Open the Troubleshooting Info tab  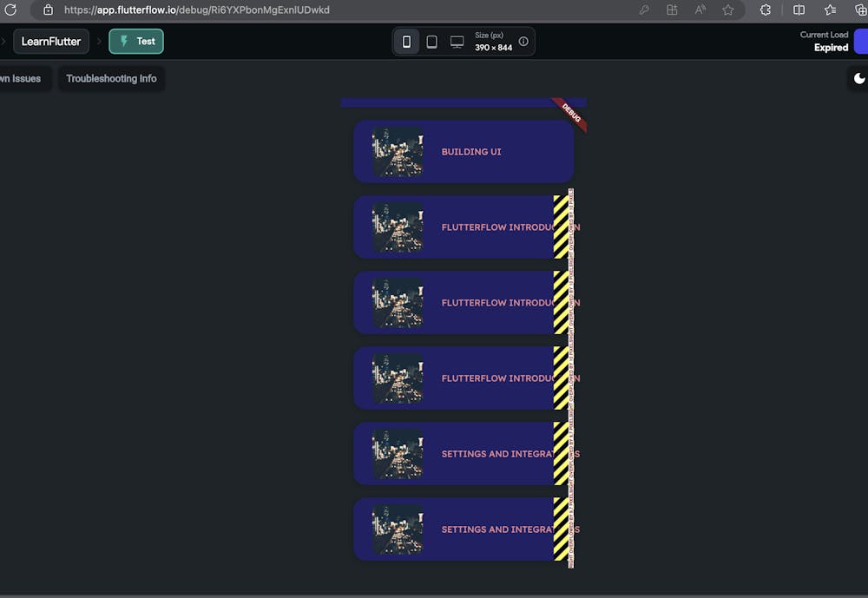pyautogui.click(x=111, y=79)
